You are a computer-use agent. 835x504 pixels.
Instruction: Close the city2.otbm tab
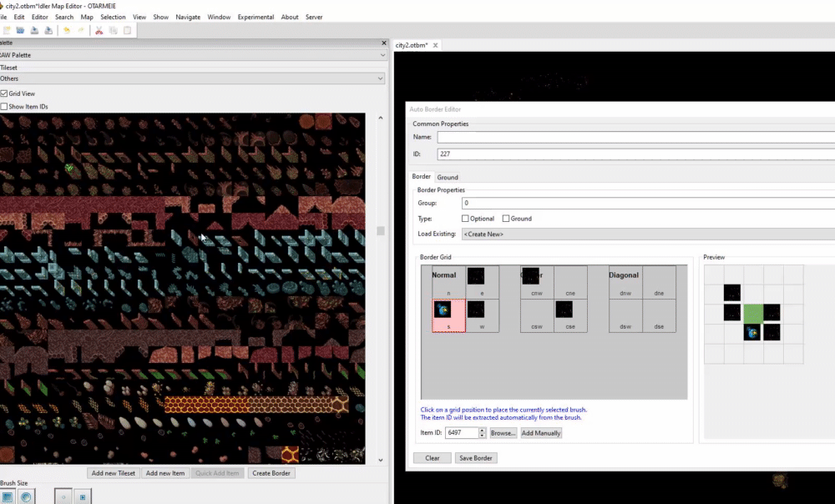pos(436,45)
